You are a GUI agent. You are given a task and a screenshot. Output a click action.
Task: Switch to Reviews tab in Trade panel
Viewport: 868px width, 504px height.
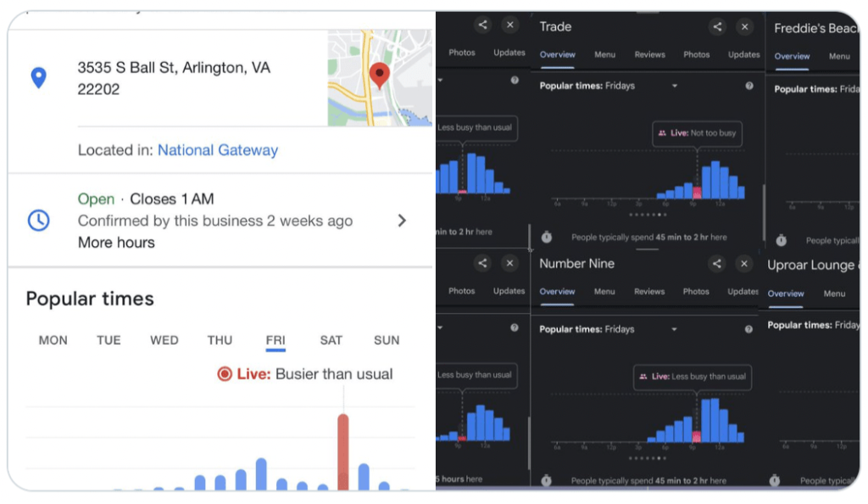[649, 54]
